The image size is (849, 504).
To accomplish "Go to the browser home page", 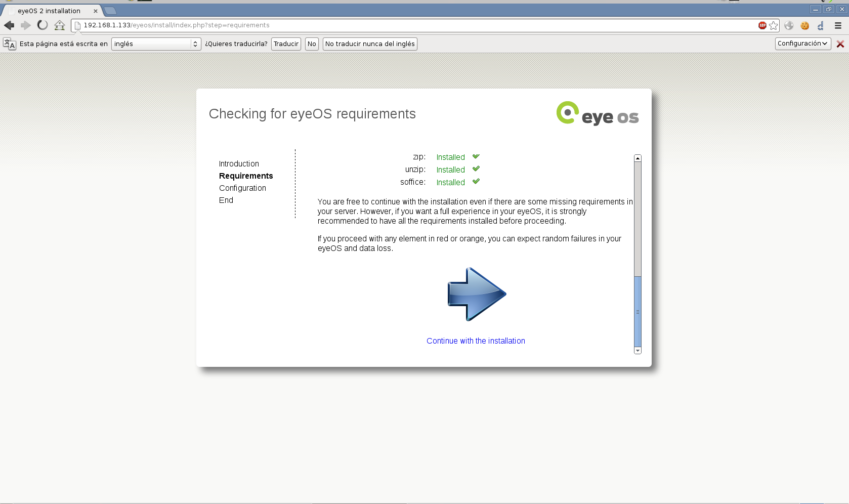I will [x=60, y=25].
